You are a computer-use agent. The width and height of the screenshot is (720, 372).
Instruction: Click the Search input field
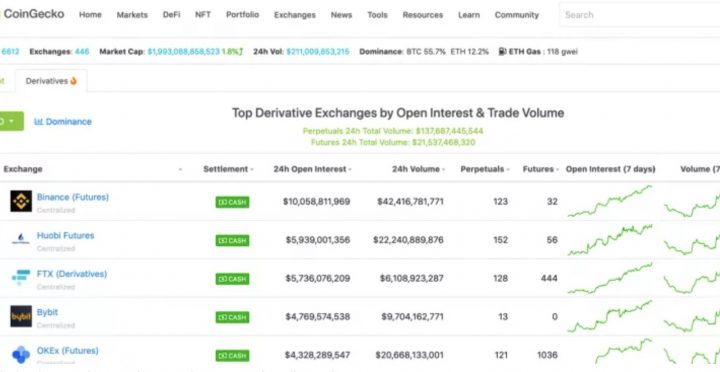click(639, 15)
